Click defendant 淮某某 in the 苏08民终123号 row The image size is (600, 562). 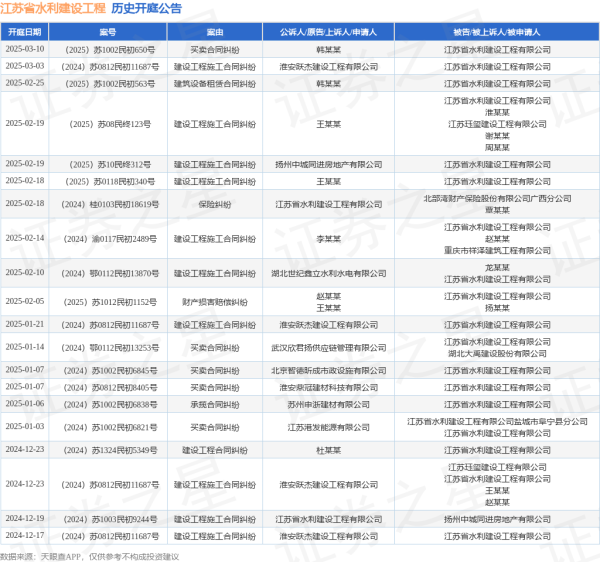click(497, 112)
